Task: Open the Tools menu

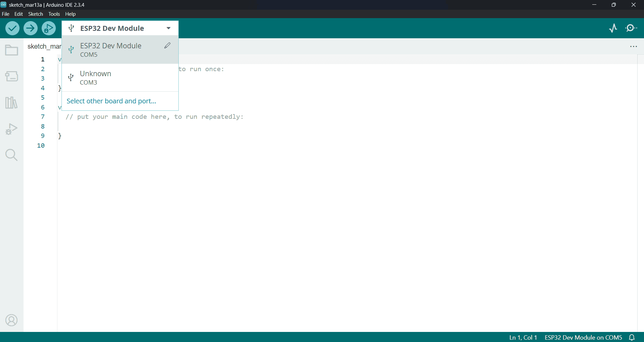Action: click(54, 14)
